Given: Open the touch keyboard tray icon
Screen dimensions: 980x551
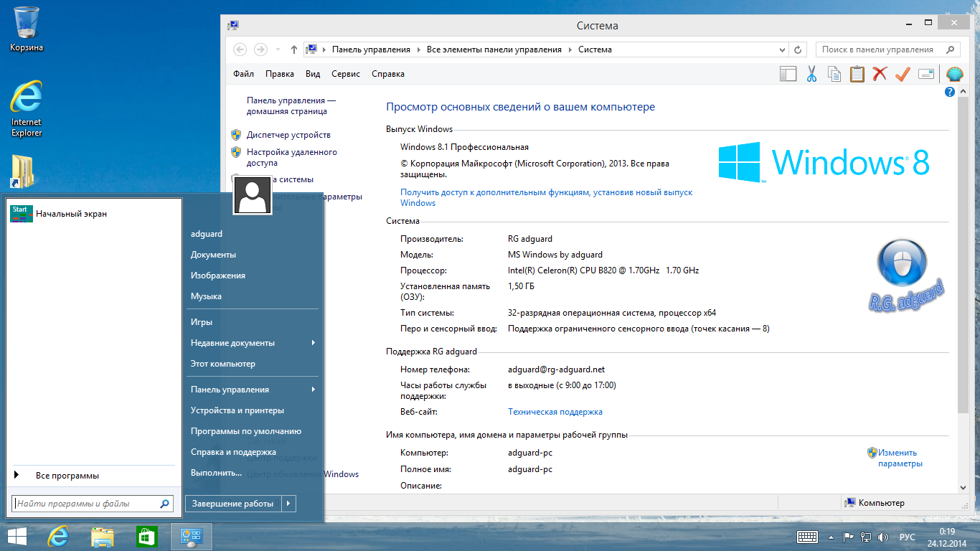Looking at the screenshot, I should click(x=808, y=537).
